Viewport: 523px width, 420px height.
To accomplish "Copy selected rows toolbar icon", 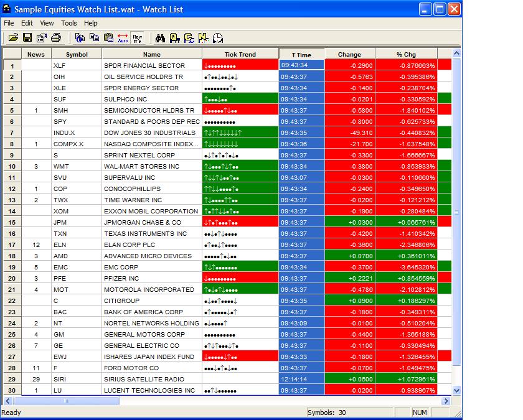I will point(95,38).
